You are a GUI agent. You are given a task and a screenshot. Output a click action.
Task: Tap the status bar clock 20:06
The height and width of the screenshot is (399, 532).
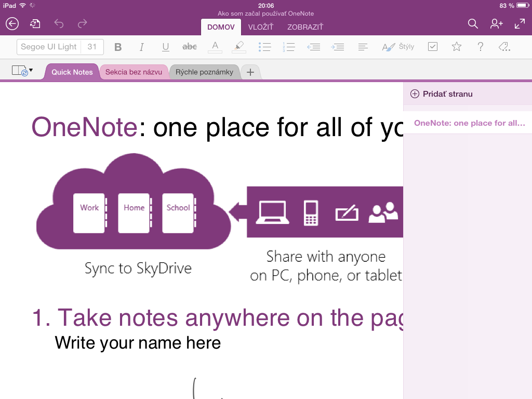point(265,5)
